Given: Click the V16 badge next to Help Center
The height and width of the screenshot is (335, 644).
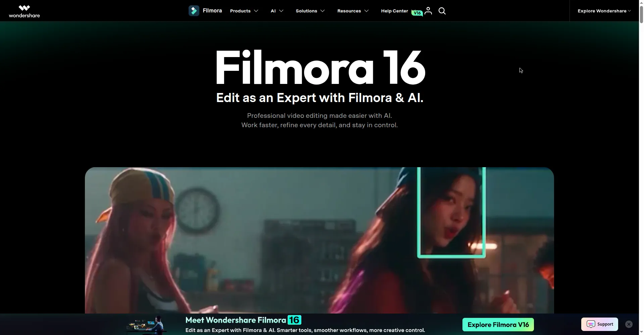Looking at the screenshot, I should pyautogui.click(x=417, y=13).
